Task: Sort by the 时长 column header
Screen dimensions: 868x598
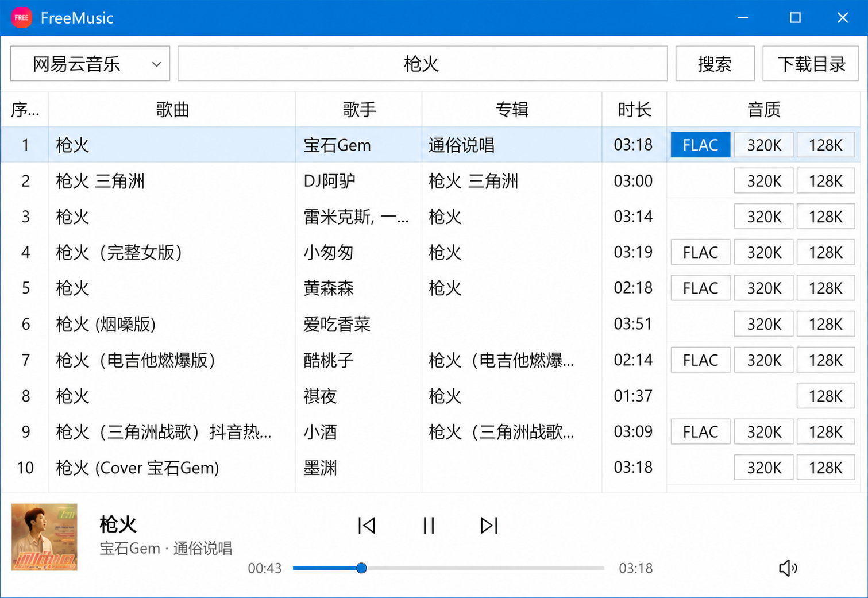Action: tap(634, 109)
